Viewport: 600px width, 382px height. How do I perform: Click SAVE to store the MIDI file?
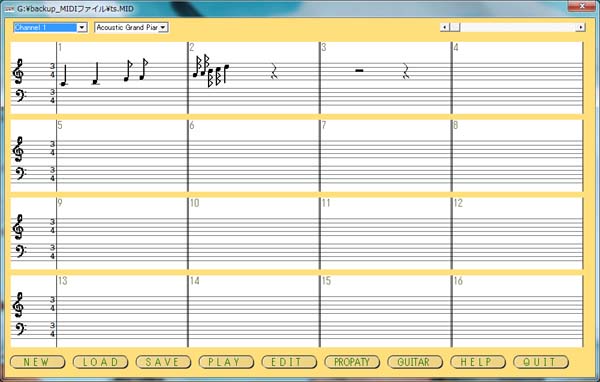pos(163,362)
